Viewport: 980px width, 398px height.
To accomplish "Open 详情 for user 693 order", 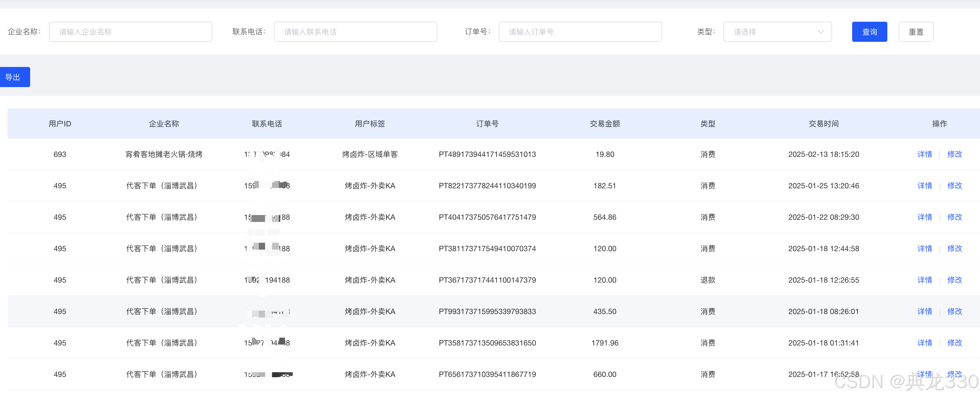I will click(x=924, y=154).
